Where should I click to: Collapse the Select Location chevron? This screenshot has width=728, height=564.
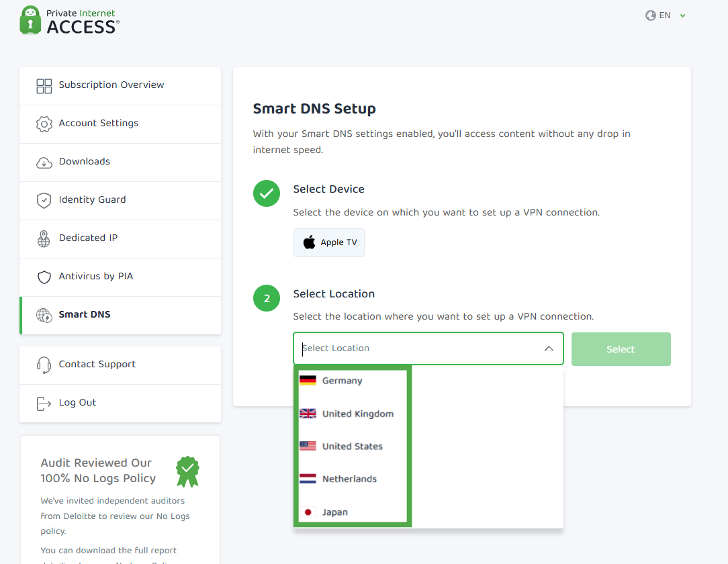point(549,348)
